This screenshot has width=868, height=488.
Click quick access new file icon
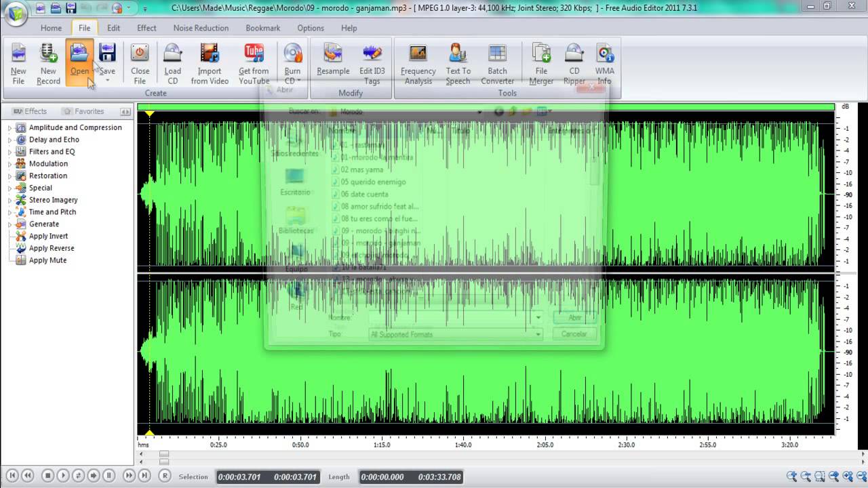click(41, 8)
